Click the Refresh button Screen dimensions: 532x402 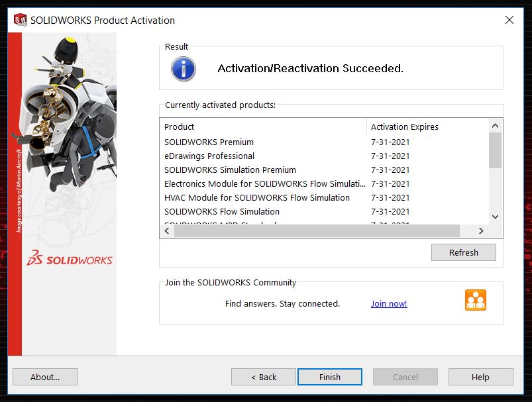464,252
